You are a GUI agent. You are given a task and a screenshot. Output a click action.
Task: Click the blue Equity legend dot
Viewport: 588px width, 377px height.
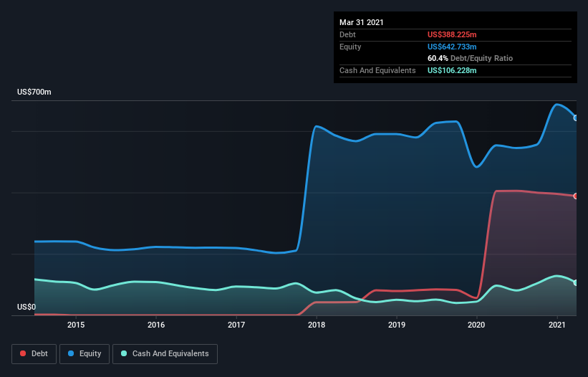[71, 353]
